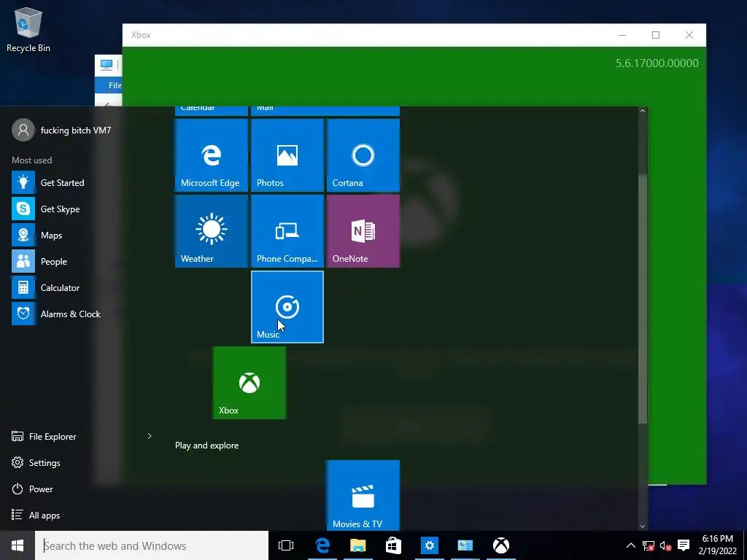
Task: Open the Action Center notifications icon
Action: click(x=684, y=545)
